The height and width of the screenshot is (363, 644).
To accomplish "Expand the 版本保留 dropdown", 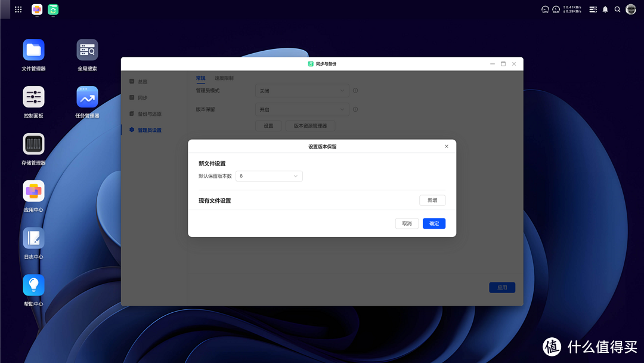I will pos(302,109).
